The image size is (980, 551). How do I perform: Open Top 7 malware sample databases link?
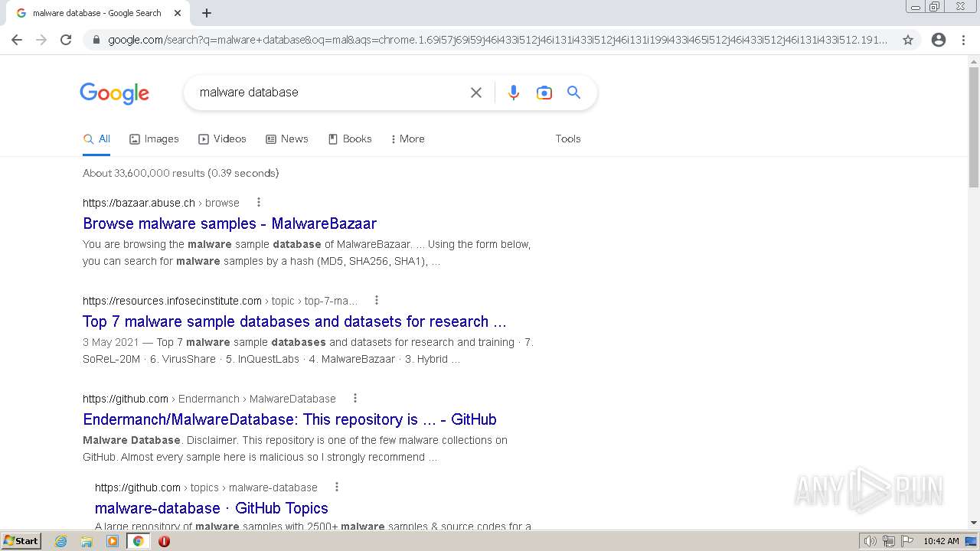(x=295, y=321)
